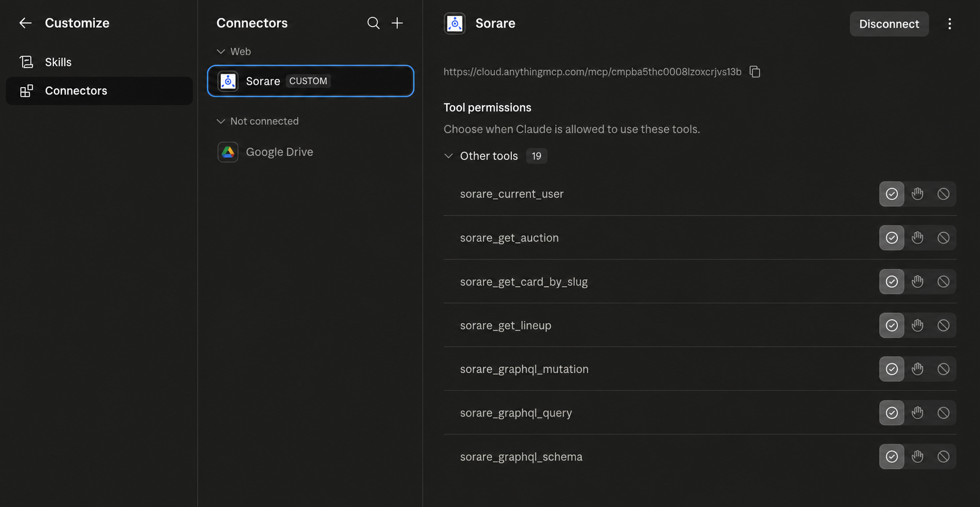Click the Sorare logo in the detail header
This screenshot has height=507, width=980.
pyautogui.click(x=455, y=24)
